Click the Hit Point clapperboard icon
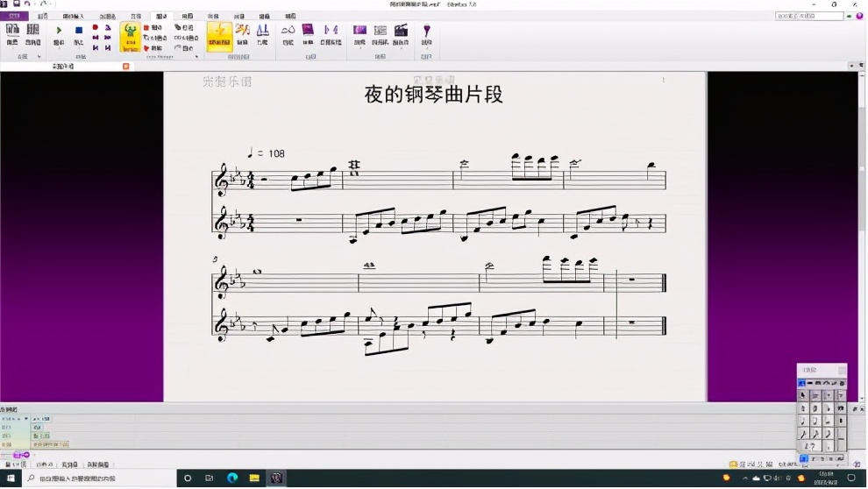 click(x=401, y=34)
